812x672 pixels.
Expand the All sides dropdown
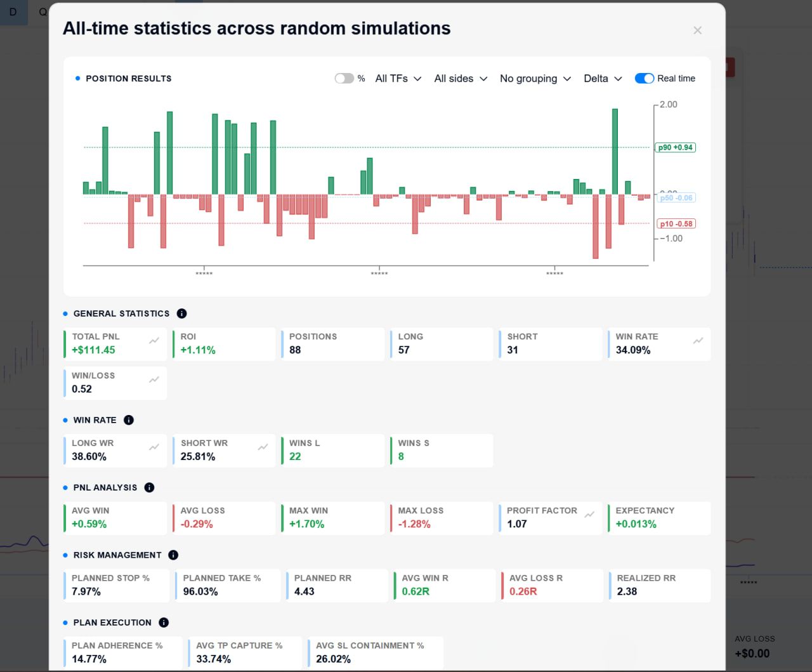[461, 79]
